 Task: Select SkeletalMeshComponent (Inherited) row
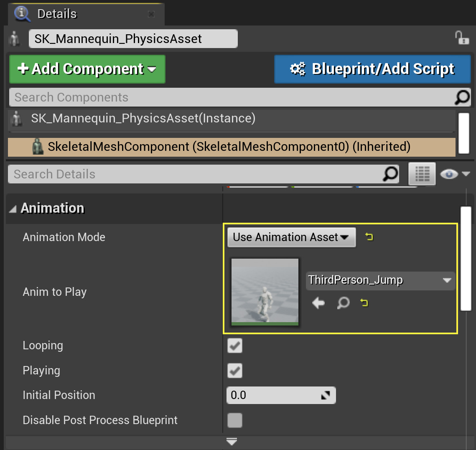[x=232, y=147]
